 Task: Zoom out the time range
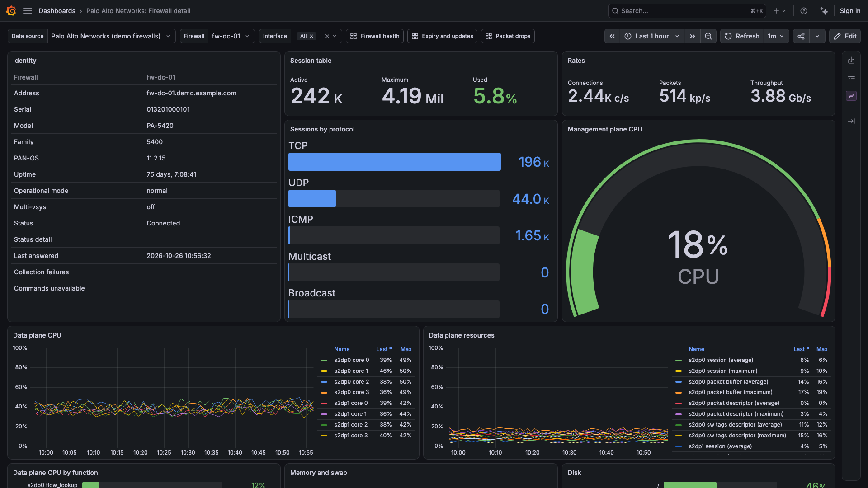708,36
